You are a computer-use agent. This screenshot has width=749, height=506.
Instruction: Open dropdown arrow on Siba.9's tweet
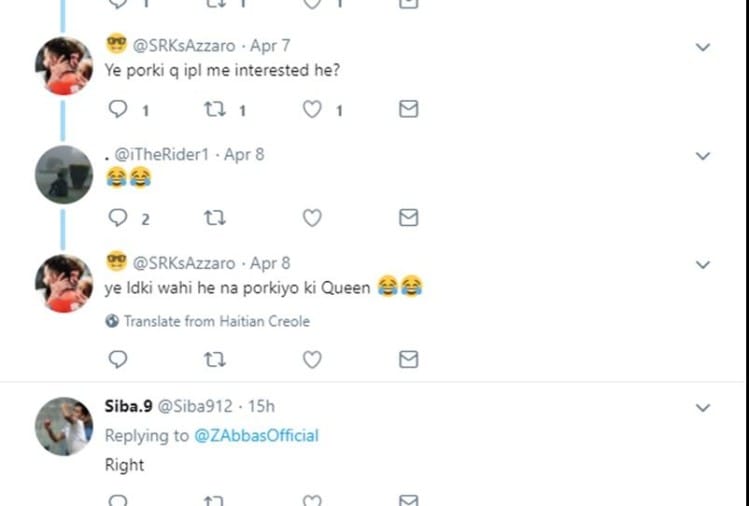pos(703,408)
